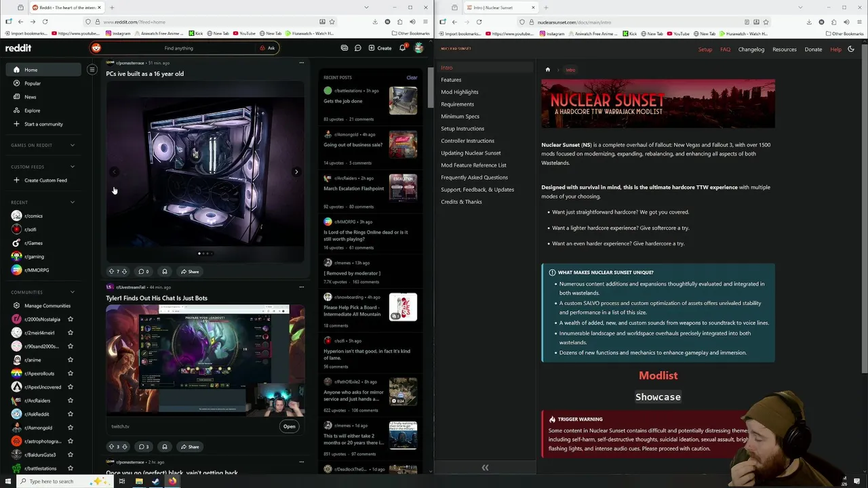868x488 pixels.
Task: Go back in the Reddit browser window
Action: [x=20, y=22]
